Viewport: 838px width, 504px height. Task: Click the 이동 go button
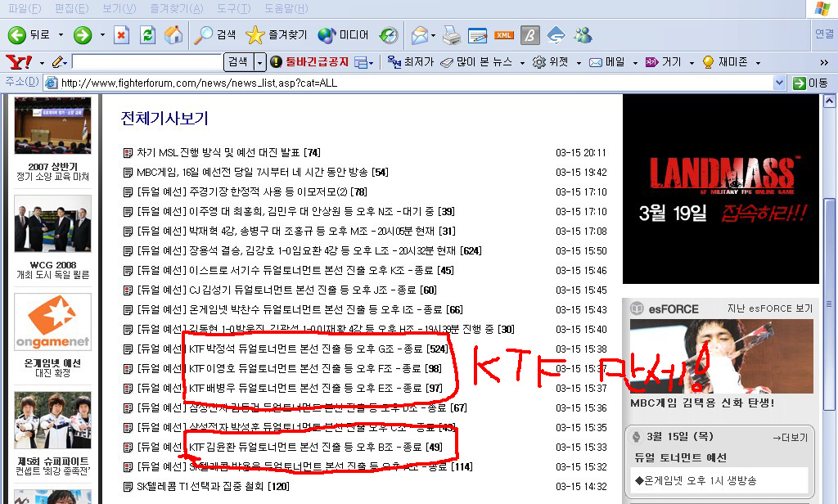pyautogui.click(x=810, y=83)
